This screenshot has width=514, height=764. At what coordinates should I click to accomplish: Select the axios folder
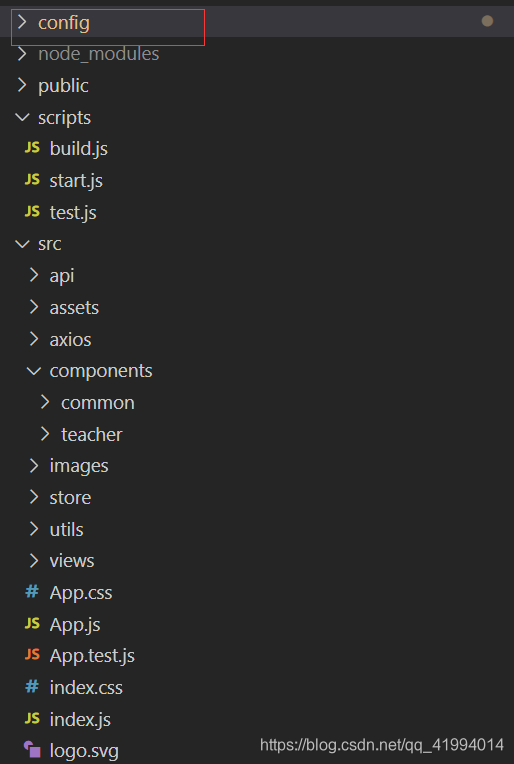pyautogui.click(x=70, y=340)
